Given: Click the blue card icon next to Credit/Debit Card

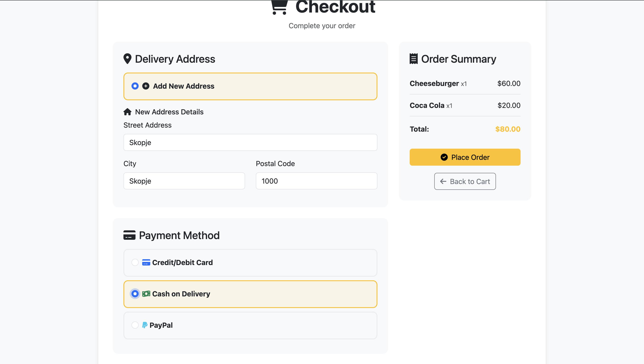Looking at the screenshot, I should click(146, 262).
